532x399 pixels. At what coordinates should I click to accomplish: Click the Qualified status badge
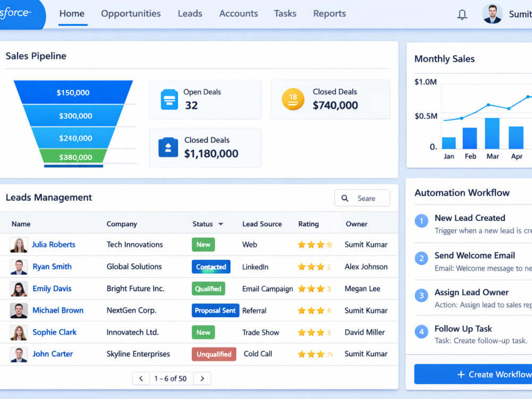click(x=208, y=289)
